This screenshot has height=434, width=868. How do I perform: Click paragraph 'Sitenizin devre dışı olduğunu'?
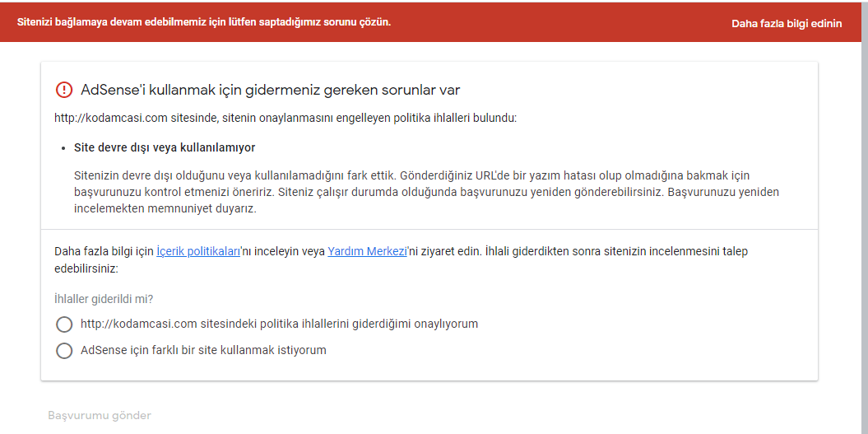point(426,193)
